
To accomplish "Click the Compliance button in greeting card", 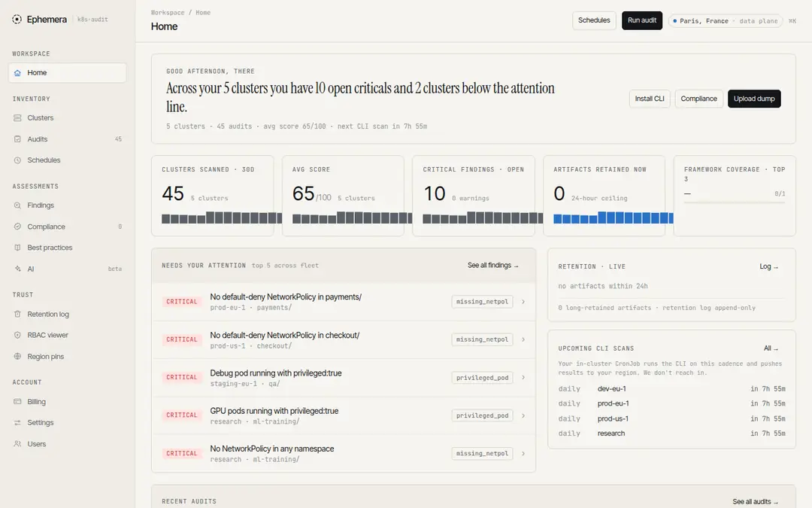I will (698, 99).
